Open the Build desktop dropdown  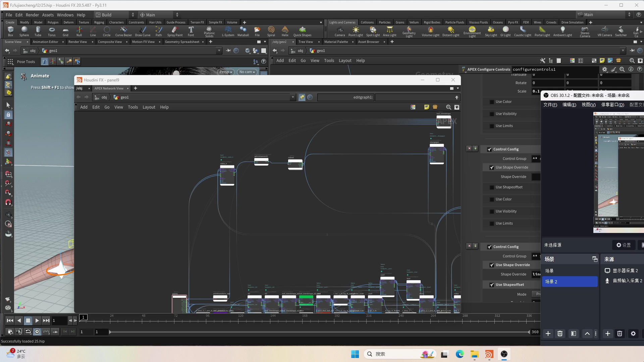(114, 15)
